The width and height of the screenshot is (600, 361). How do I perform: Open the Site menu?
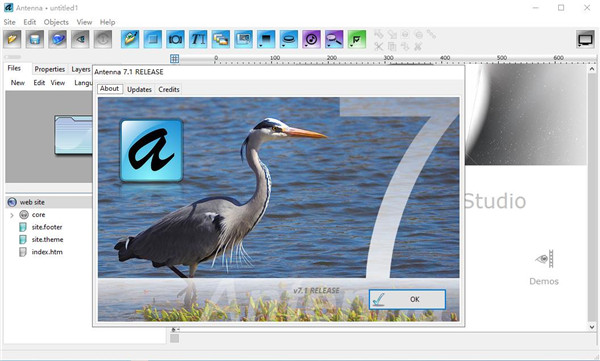[x=10, y=22]
